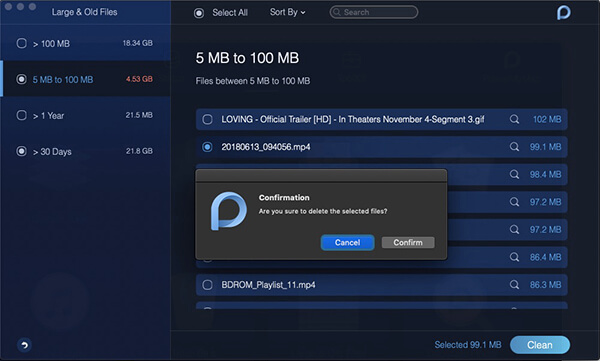This screenshot has height=361, width=600.
Task: Click the search magnifier inside search field
Action: click(337, 12)
